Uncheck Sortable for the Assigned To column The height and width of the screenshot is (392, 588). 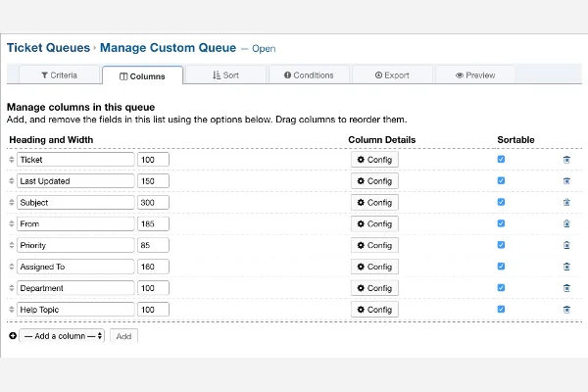(x=501, y=266)
